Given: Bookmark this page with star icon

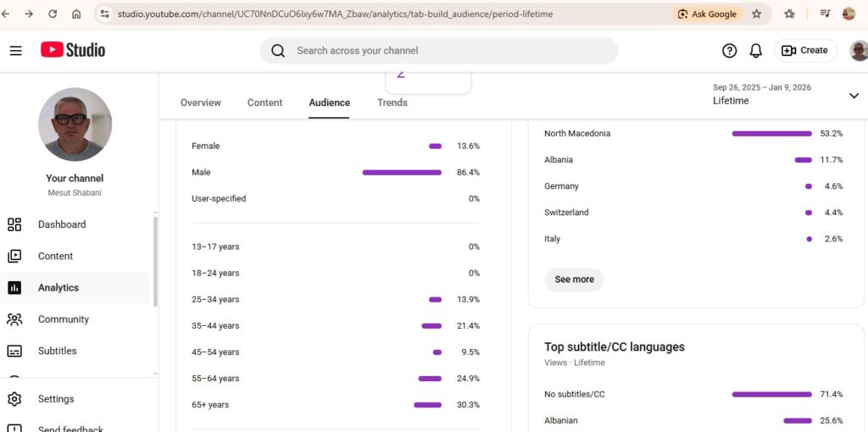Looking at the screenshot, I should point(756,14).
